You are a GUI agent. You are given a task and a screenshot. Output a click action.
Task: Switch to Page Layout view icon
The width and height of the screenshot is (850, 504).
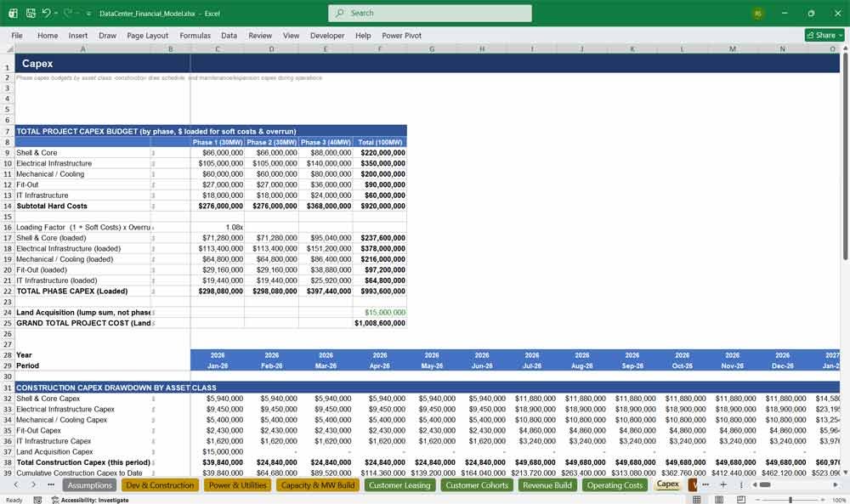point(719,500)
